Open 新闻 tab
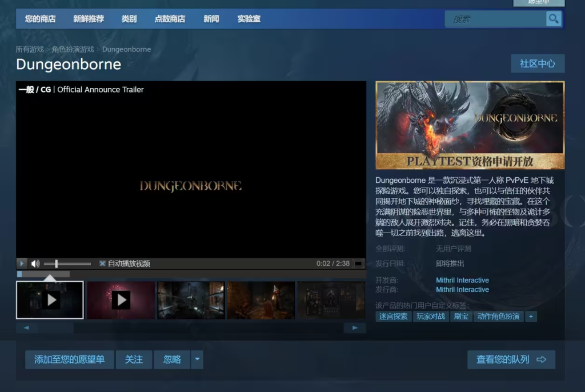 [211, 19]
